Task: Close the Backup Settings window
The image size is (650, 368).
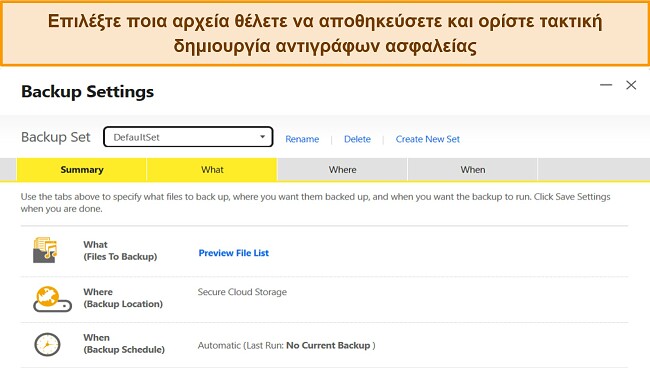Action: point(631,85)
